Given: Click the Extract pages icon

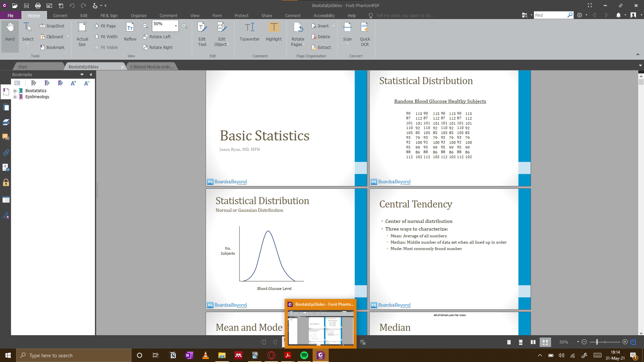Looking at the screenshot, I should (321, 47).
